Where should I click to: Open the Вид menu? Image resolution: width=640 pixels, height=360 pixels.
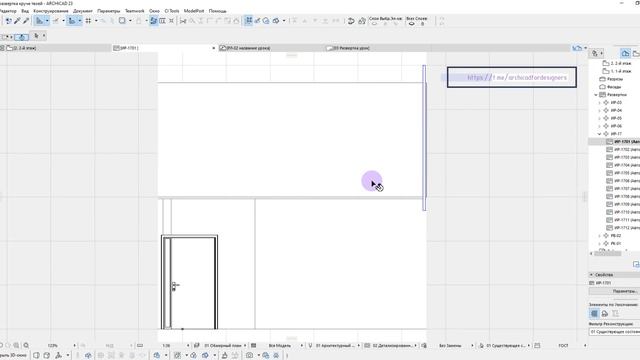(x=25, y=11)
